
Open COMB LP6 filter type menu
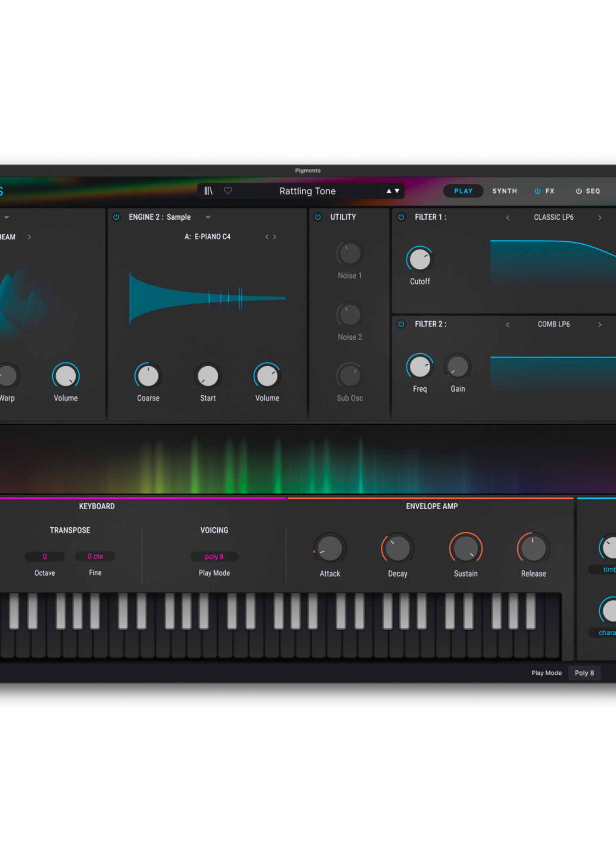click(x=553, y=324)
